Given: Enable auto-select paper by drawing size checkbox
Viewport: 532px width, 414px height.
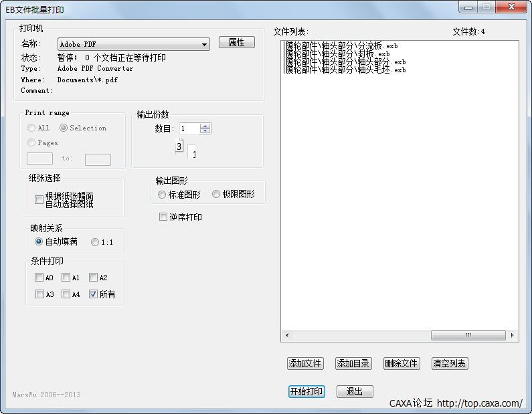Looking at the screenshot, I should pyautogui.click(x=39, y=200).
